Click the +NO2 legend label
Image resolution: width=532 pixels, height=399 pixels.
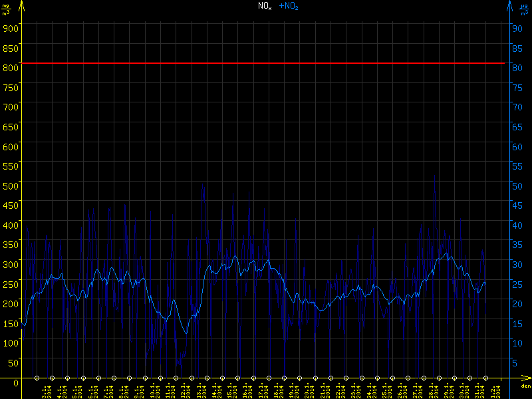tap(289, 7)
